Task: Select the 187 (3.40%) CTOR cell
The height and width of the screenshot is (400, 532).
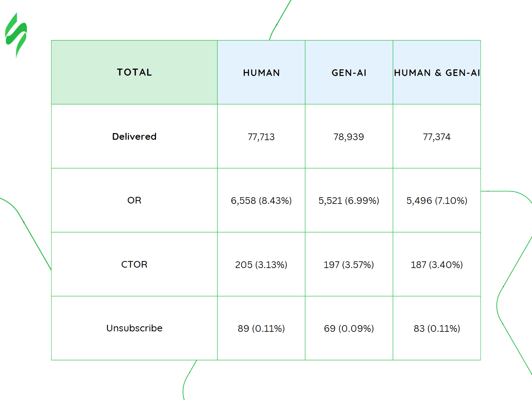Action: [x=437, y=265]
